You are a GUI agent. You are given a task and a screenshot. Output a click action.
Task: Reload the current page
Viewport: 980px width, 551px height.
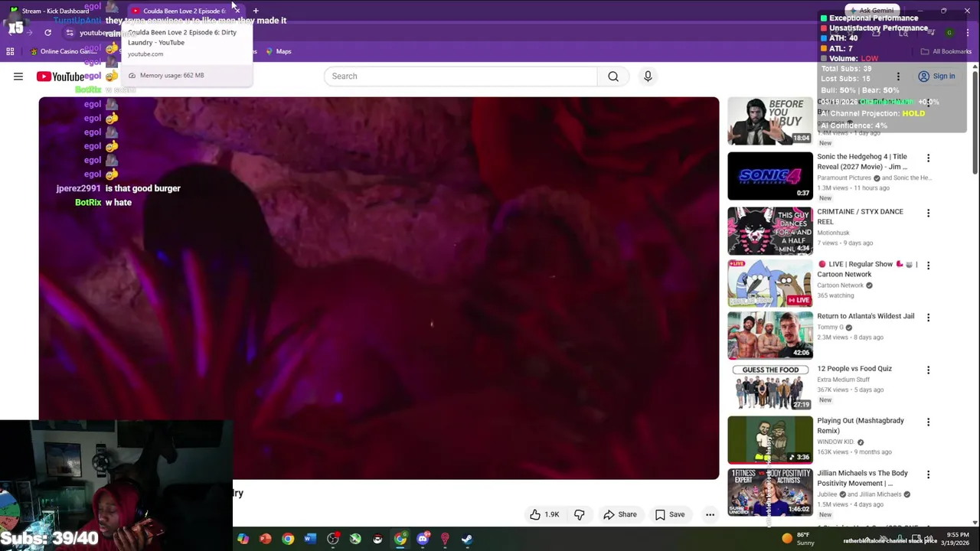click(x=47, y=32)
